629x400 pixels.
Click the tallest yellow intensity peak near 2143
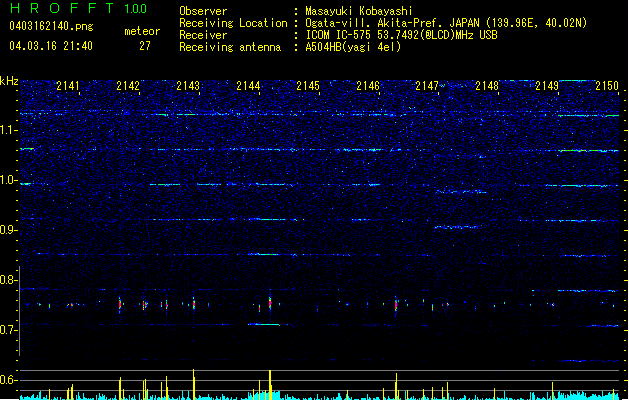pos(194,384)
